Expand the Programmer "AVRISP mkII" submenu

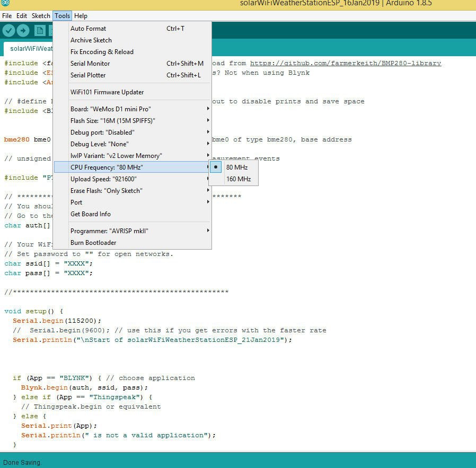pos(132,231)
